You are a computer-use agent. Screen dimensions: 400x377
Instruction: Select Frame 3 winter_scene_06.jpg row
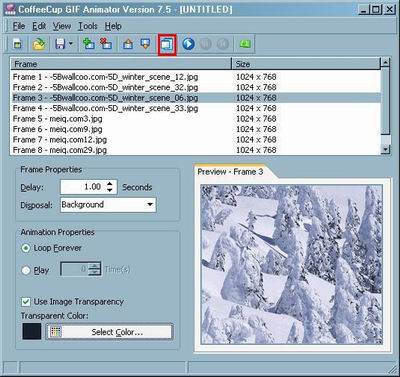pos(195,98)
